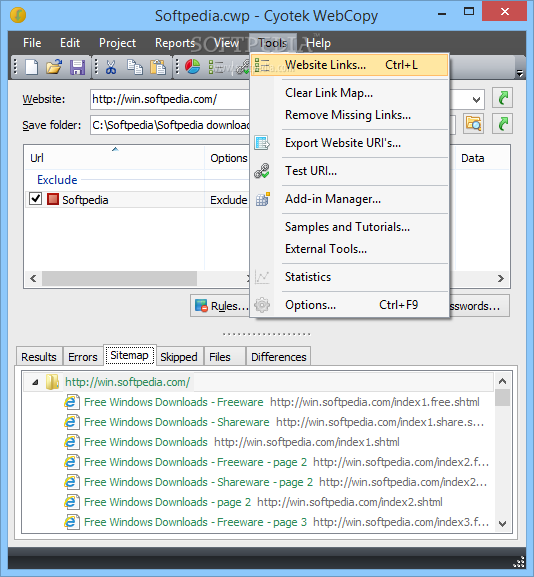This screenshot has width=534, height=577.
Task: Click the Copy toolbar icon
Action: tap(135, 67)
